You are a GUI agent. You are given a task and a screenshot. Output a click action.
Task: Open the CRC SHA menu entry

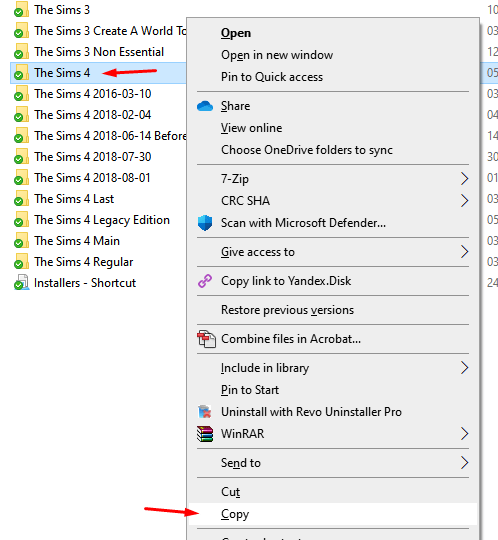(333, 201)
